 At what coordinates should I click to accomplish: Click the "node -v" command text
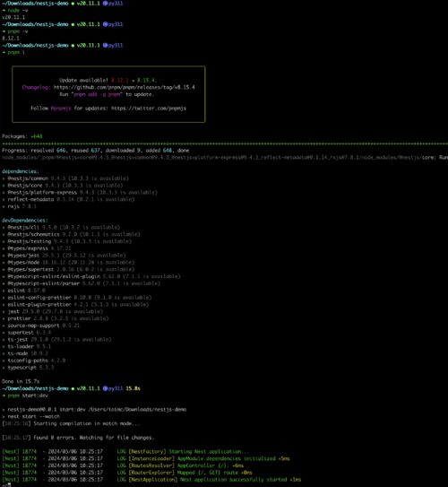coord(18,10)
